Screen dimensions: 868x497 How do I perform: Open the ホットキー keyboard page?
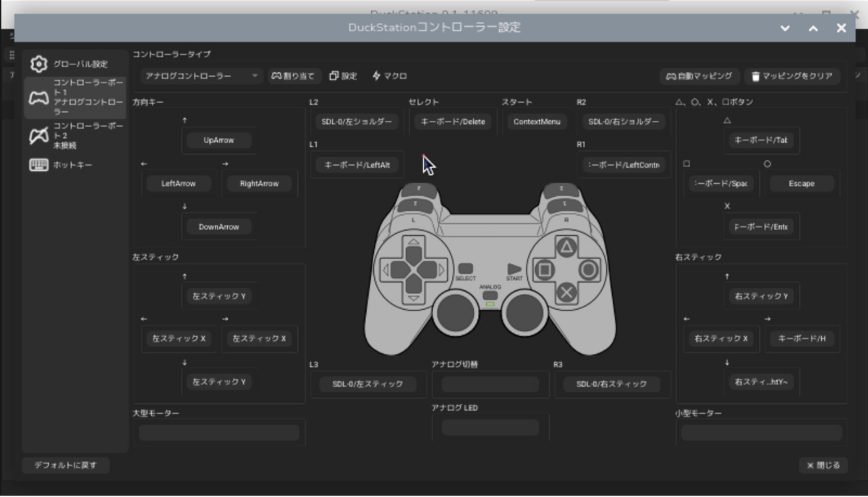pos(75,165)
